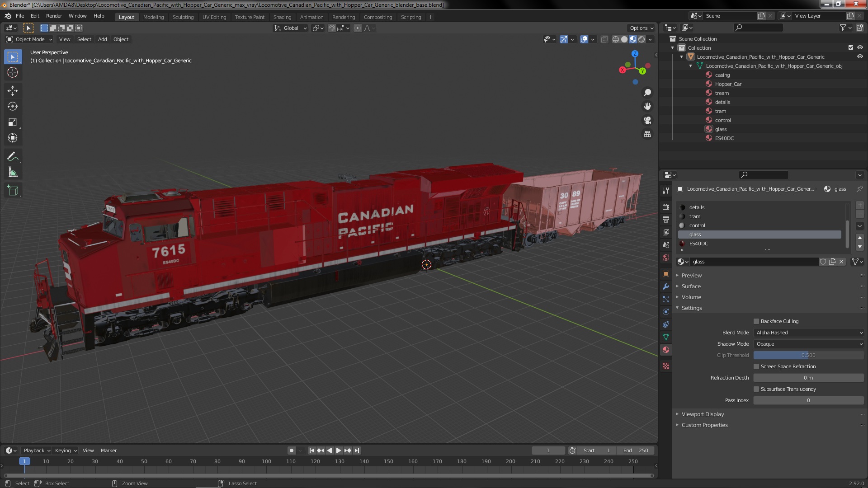Click the Refraction Depth value field

pyautogui.click(x=809, y=378)
